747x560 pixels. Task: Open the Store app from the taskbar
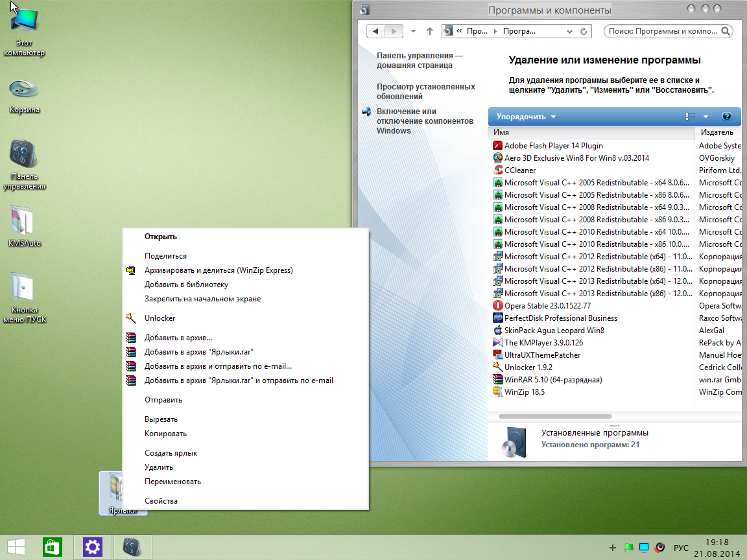coord(53,547)
